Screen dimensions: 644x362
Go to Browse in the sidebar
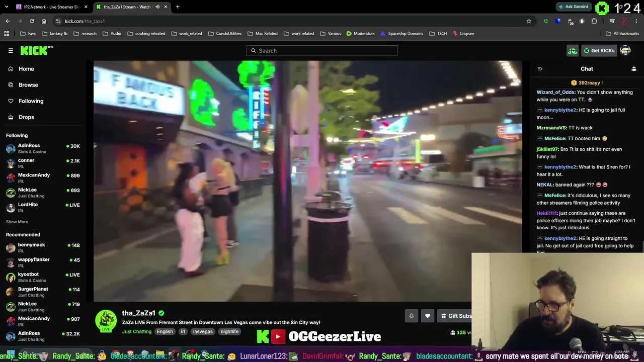tap(28, 85)
